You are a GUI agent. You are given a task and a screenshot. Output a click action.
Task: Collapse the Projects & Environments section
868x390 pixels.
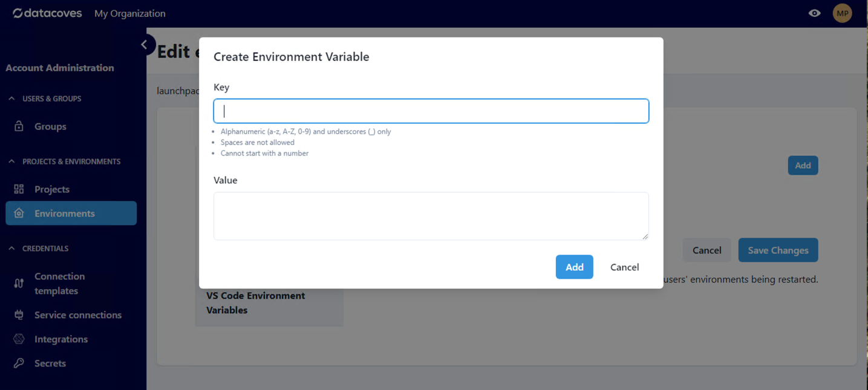(11, 161)
